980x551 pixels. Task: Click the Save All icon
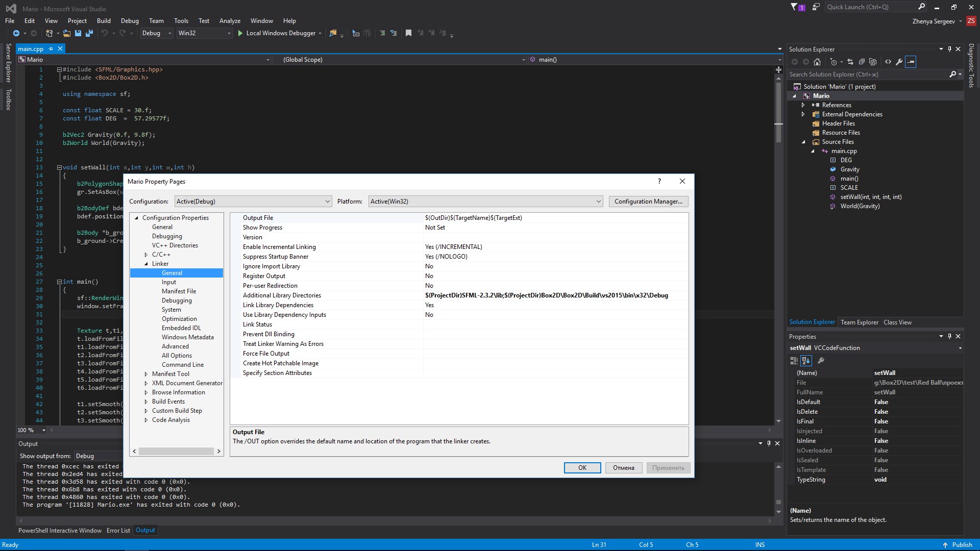click(x=89, y=33)
